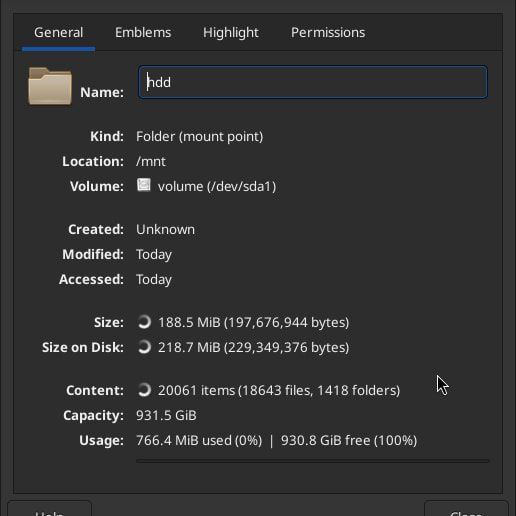Click the "Volume:" label
Screen dimensions: 516x516
(97, 186)
